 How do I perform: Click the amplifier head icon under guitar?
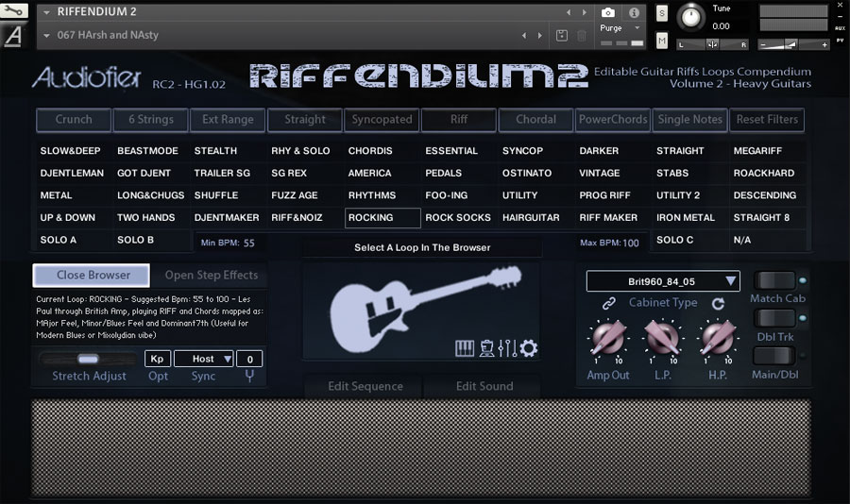tap(486, 348)
